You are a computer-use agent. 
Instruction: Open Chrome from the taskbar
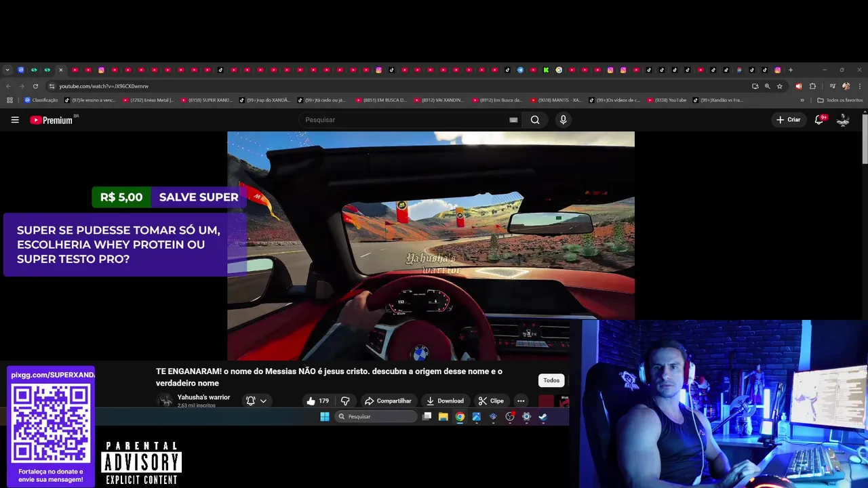(460, 417)
